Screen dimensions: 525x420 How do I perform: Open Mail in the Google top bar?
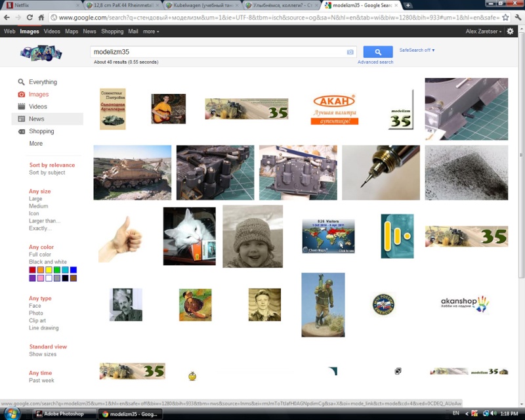pyautogui.click(x=133, y=31)
